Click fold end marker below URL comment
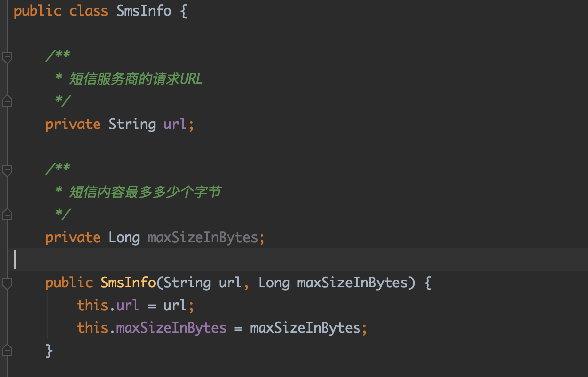 tap(7, 101)
